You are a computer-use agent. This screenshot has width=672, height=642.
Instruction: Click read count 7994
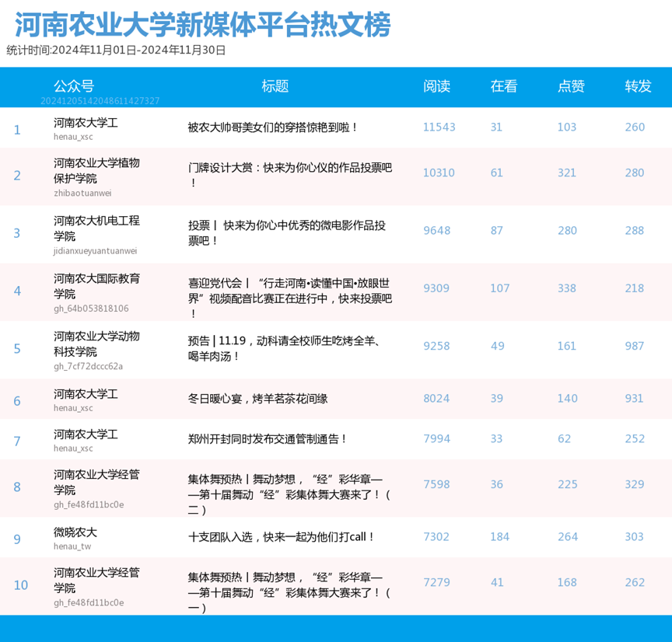437,438
